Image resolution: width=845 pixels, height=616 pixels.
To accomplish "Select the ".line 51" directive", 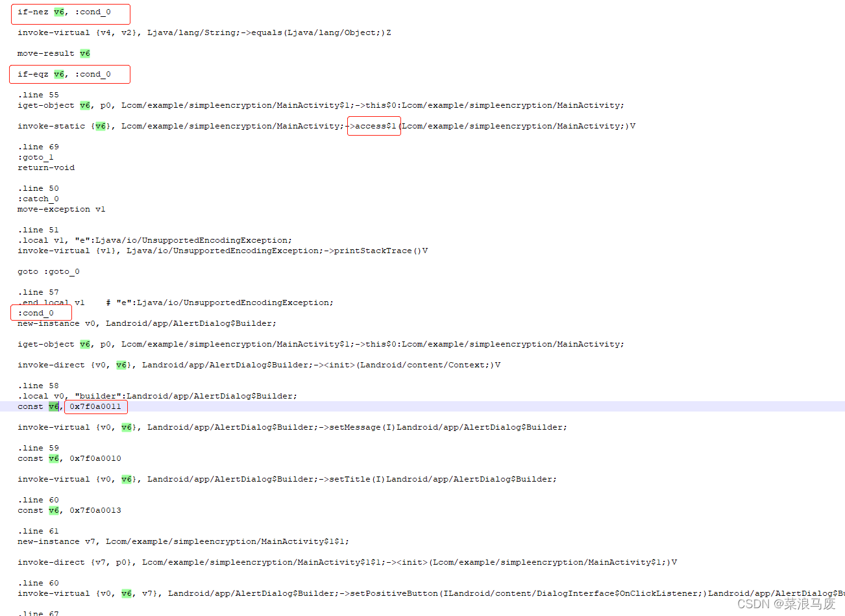I will pos(38,230).
